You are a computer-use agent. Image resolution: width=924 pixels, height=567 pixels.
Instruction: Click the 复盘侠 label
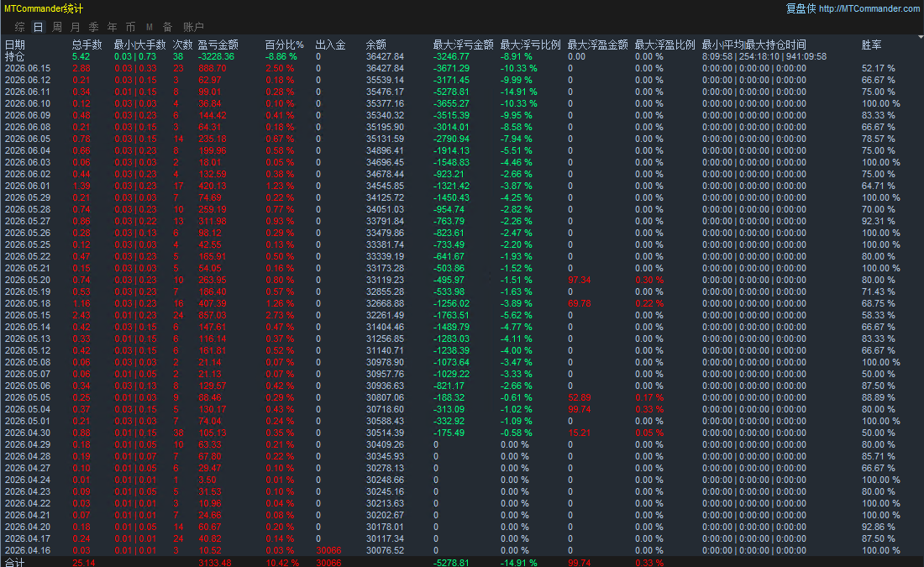tap(801, 9)
